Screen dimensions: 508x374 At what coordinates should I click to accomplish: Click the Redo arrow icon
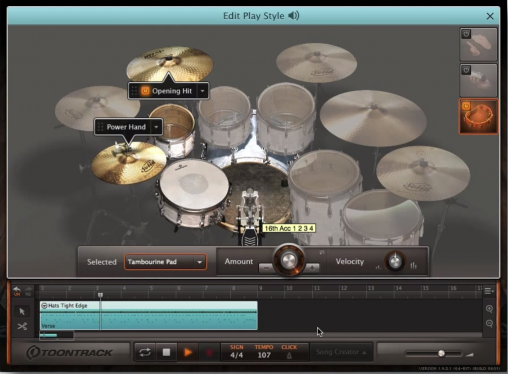click(29, 291)
